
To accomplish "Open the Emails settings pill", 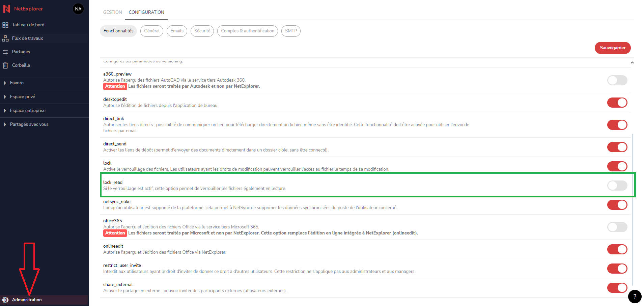I will (177, 31).
